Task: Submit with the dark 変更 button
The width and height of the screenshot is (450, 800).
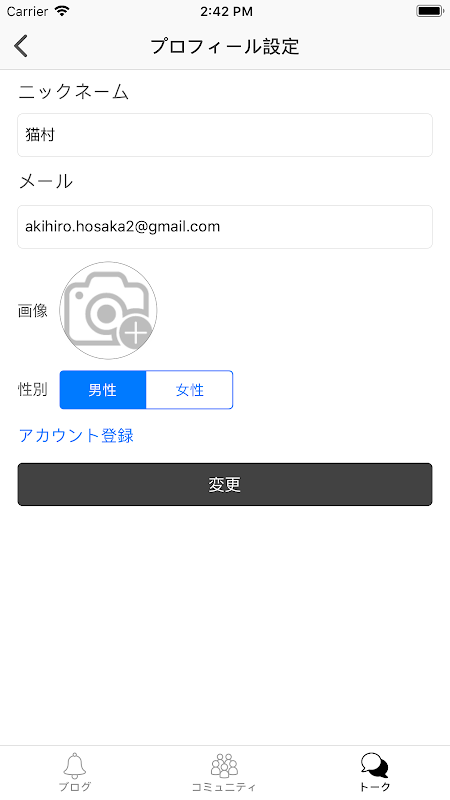Action: point(225,484)
